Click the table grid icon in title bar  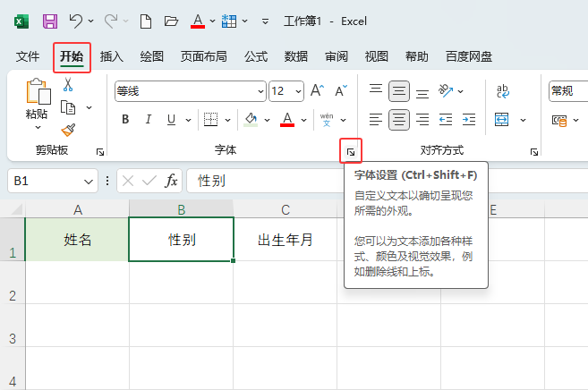[x=229, y=21]
